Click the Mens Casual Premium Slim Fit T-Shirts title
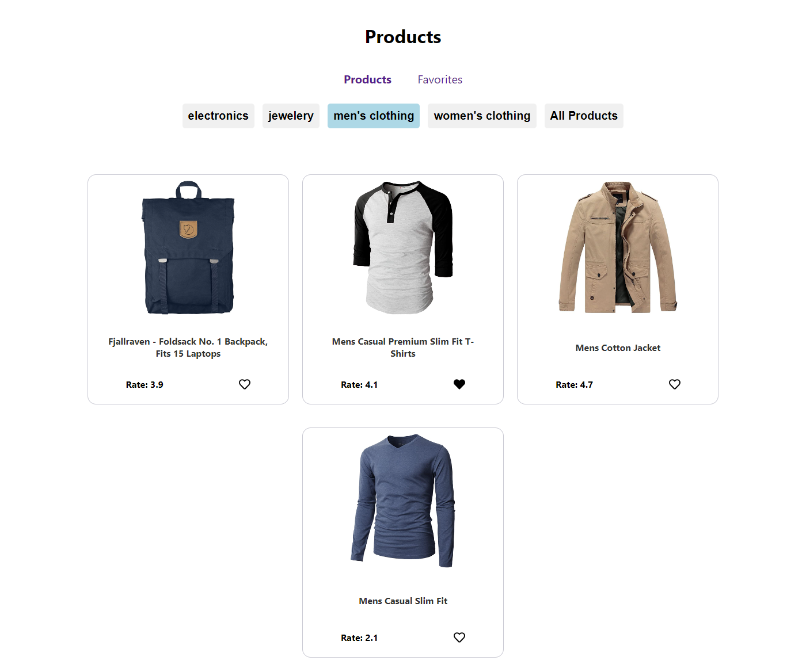This screenshot has width=806, height=672. pos(402,347)
